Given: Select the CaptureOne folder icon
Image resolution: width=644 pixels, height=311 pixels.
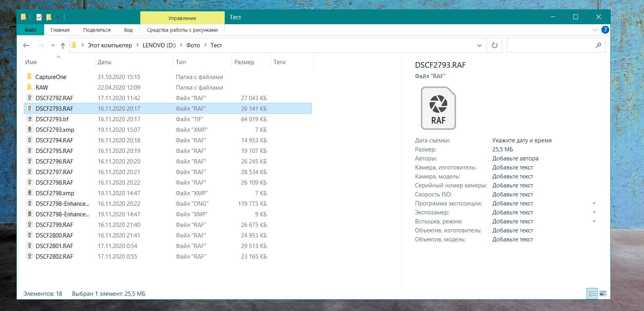Looking at the screenshot, I should tap(29, 77).
